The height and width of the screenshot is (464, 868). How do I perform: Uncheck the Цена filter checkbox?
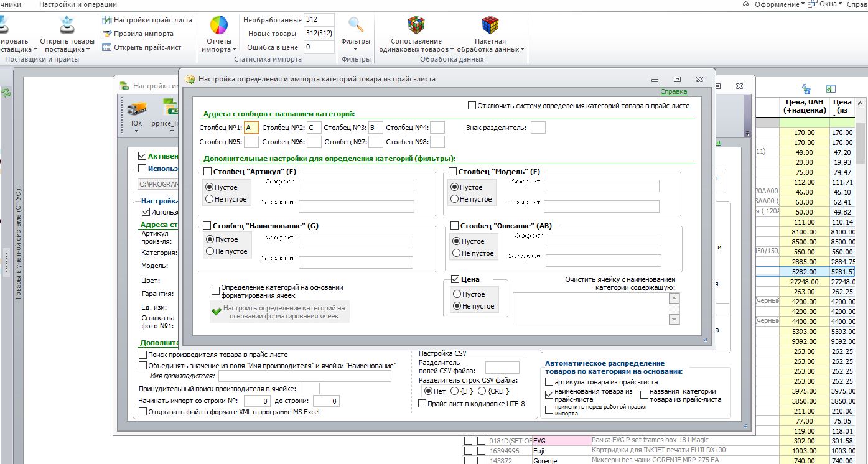(x=455, y=279)
